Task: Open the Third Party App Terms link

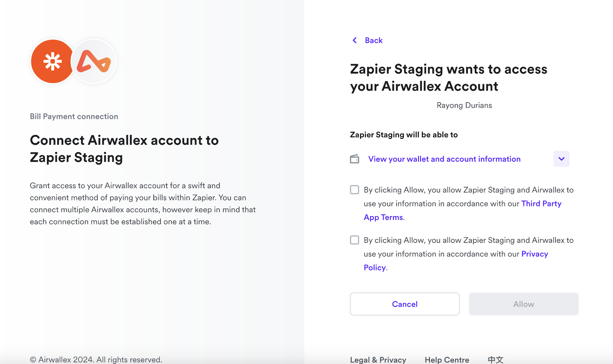Action: [x=541, y=203]
